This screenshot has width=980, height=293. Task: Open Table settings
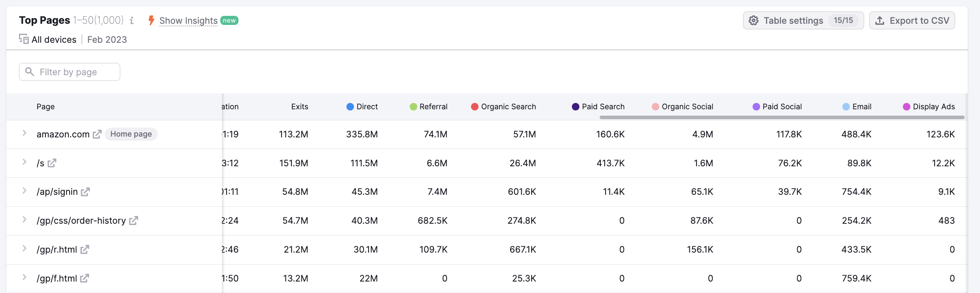[x=803, y=21]
